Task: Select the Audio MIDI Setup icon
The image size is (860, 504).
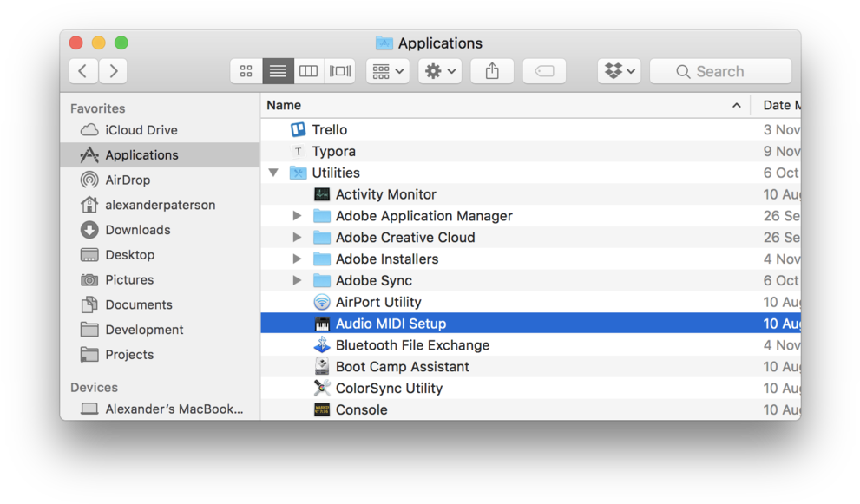Action: tap(322, 324)
